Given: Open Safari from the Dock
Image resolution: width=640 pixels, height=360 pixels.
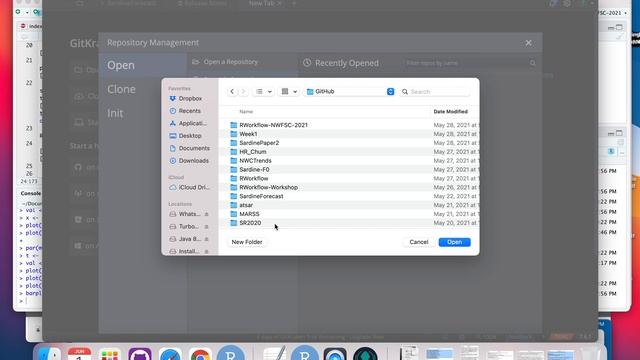Looking at the screenshot, I should [170, 354].
